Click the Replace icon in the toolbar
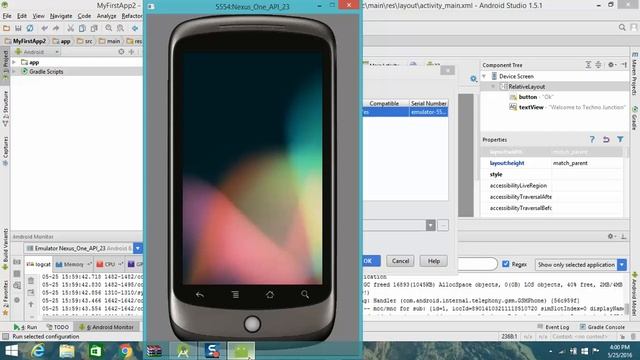The height and width of the screenshot is (360, 640). click(120, 28)
